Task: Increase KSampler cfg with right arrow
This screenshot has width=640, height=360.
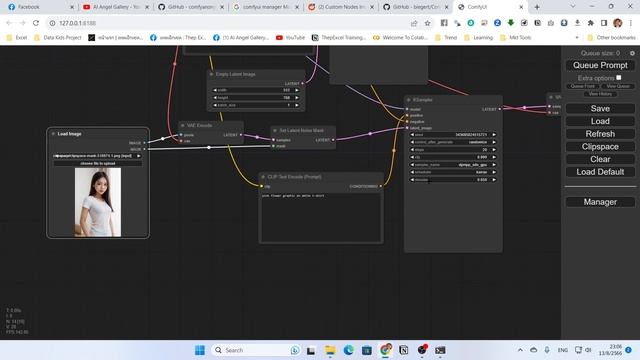Action: pyautogui.click(x=494, y=157)
